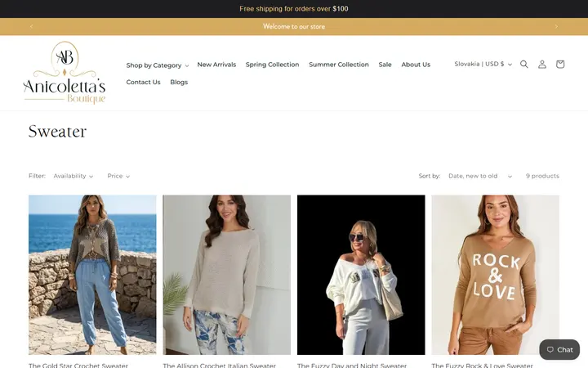The width and height of the screenshot is (588, 368).
Task: Open the Chat widget
Action: point(559,350)
